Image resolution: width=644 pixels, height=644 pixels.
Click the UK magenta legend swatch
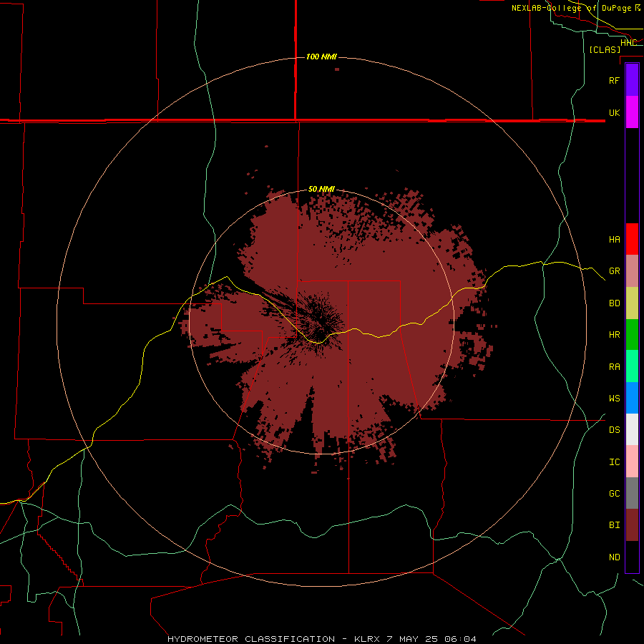click(x=632, y=112)
